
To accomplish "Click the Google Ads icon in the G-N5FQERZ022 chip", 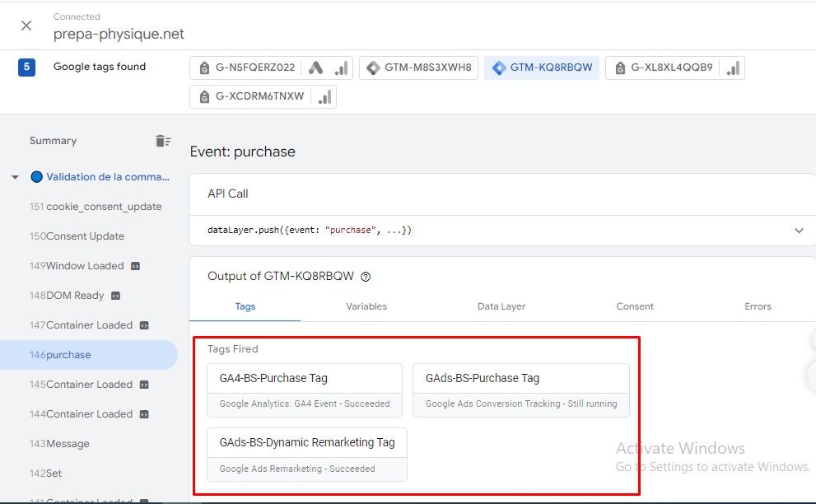I will click(316, 68).
